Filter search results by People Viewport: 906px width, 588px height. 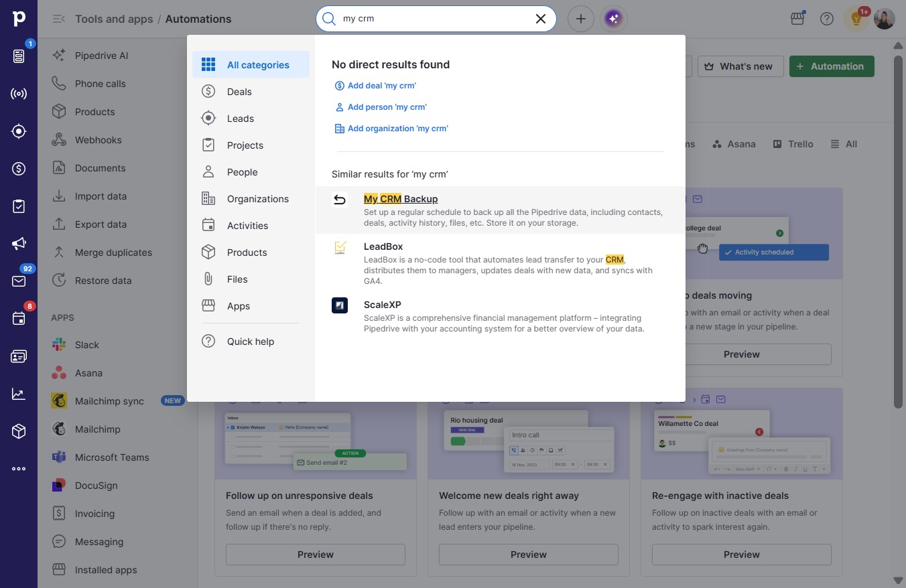pos(251,172)
